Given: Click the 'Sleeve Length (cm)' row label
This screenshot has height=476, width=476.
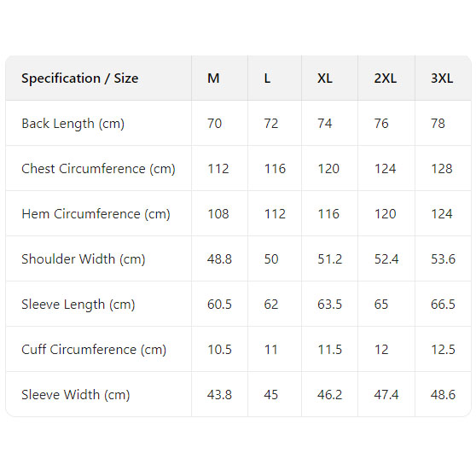Looking at the screenshot, I should click(x=78, y=305).
